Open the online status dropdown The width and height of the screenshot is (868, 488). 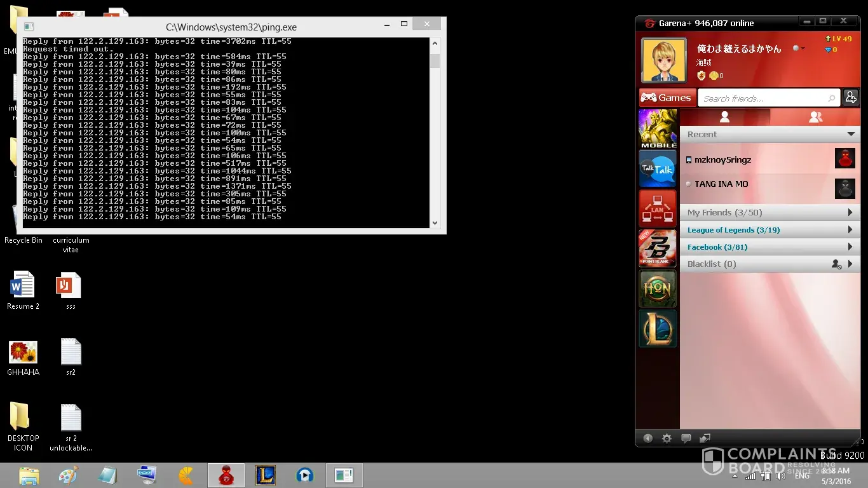pos(799,48)
